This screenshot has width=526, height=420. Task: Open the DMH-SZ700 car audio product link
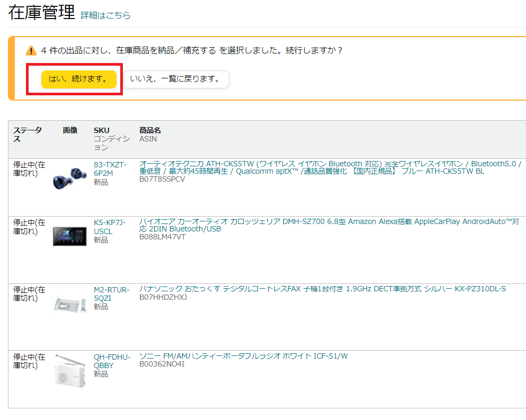click(x=329, y=225)
